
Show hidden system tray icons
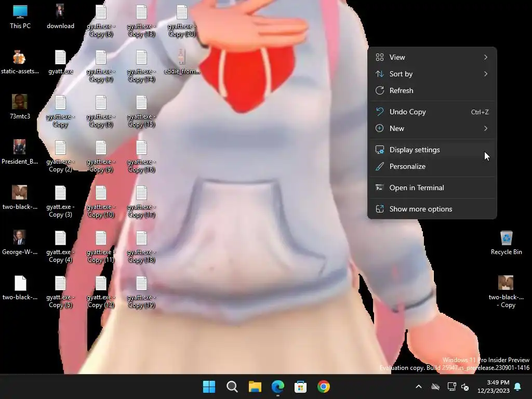tap(419, 387)
